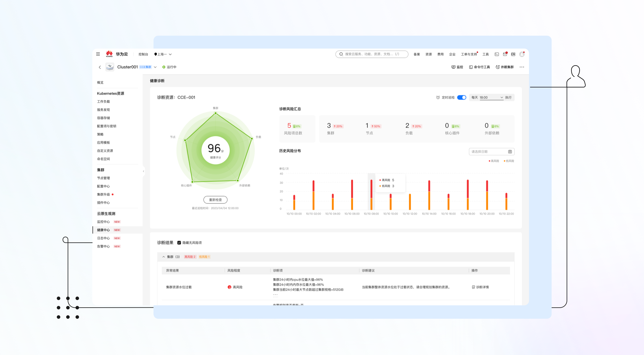Click the 重新检查 button
Image resolution: width=644 pixels, height=355 pixels.
(x=215, y=200)
